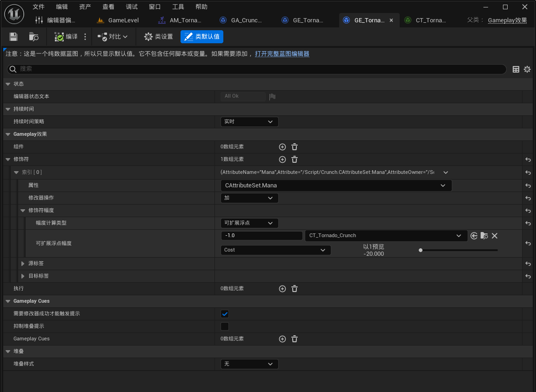Viewport: 536px width, 392px height.
Task: Save the current asset with floppy icon
Action: click(13, 37)
